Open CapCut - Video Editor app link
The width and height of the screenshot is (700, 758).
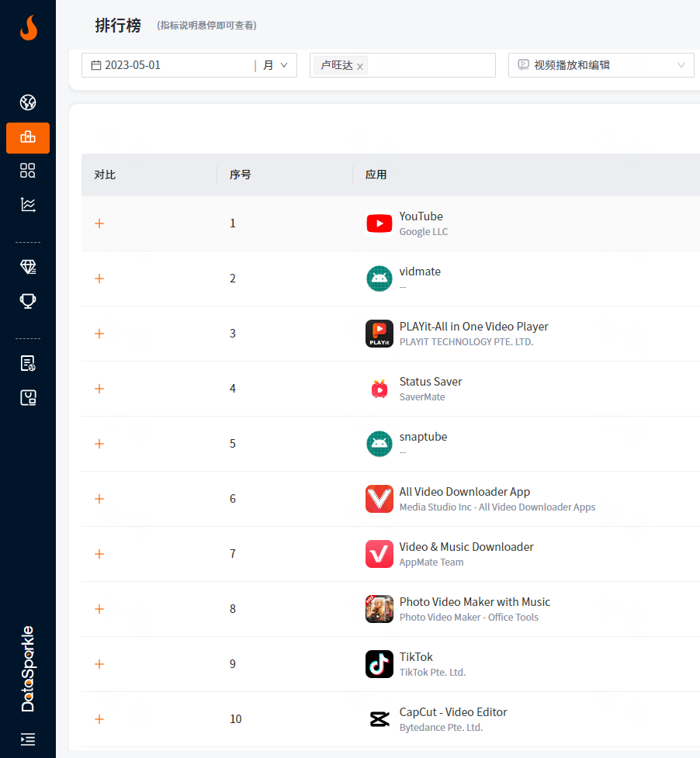453,712
